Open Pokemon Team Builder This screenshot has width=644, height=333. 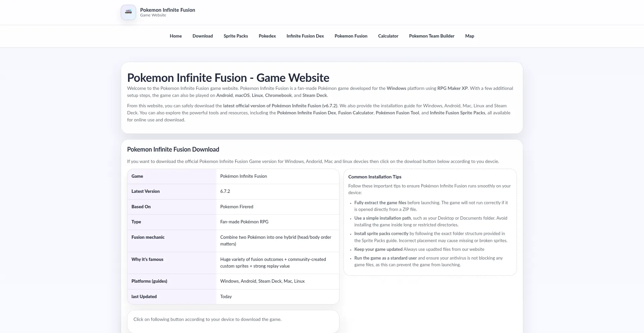pos(432,36)
